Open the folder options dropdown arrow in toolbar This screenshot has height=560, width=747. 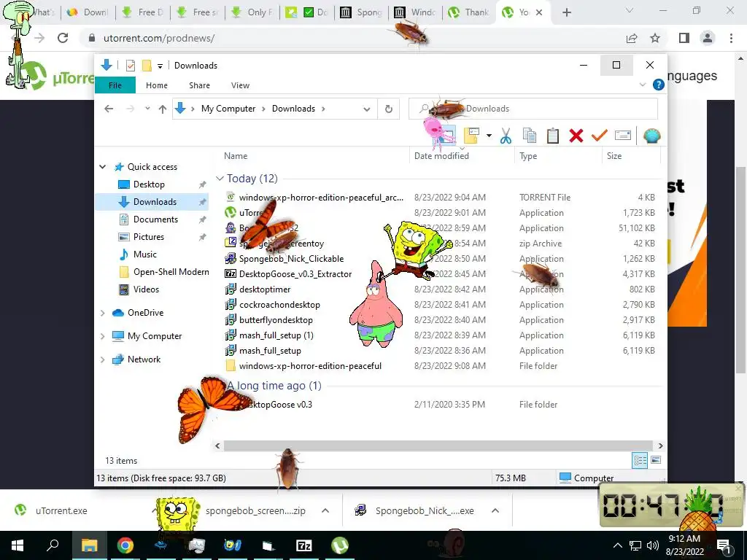489,136
